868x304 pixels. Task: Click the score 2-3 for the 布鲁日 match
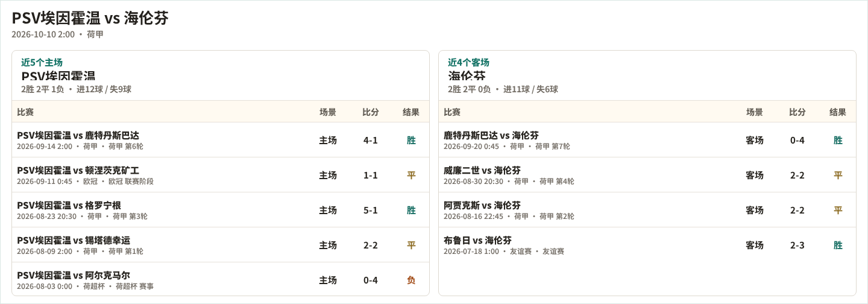pyautogui.click(x=797, y=245)
